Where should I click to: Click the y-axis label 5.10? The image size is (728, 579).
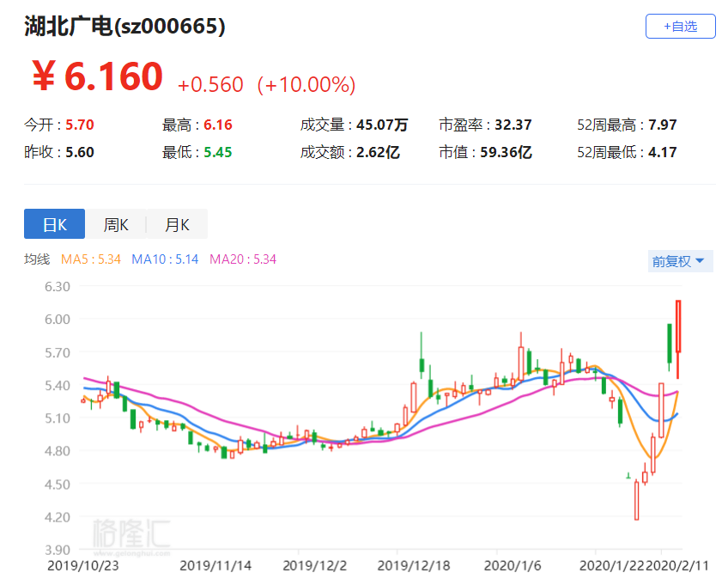[x=58, y=417]
